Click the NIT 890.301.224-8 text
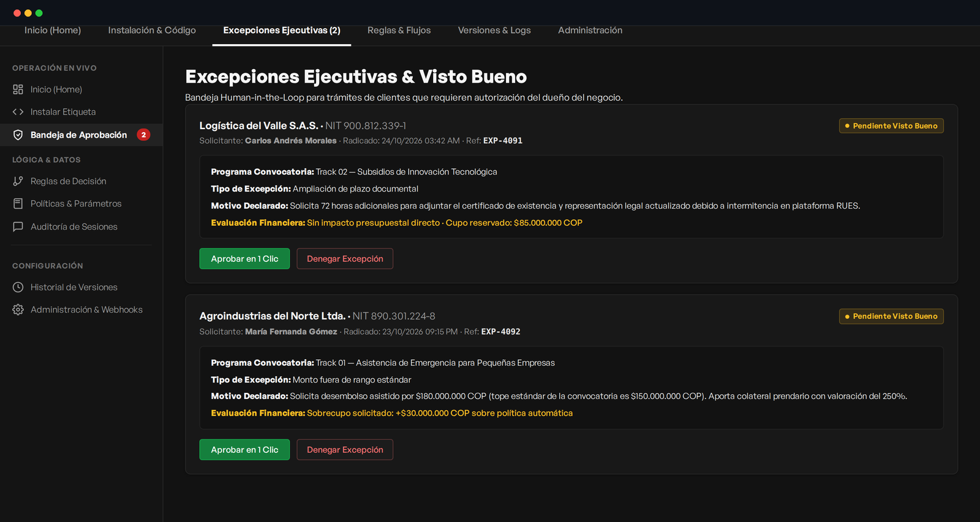 pyautogui.click(x=394, y=316)
